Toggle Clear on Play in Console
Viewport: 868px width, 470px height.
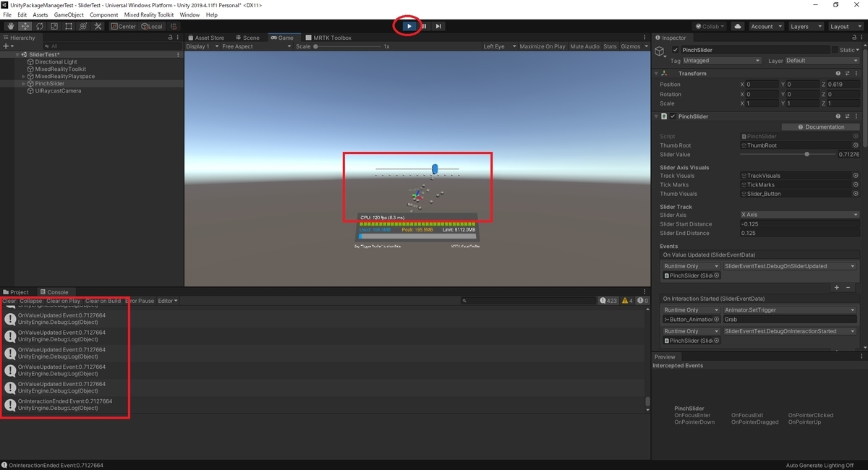[63, 301]
